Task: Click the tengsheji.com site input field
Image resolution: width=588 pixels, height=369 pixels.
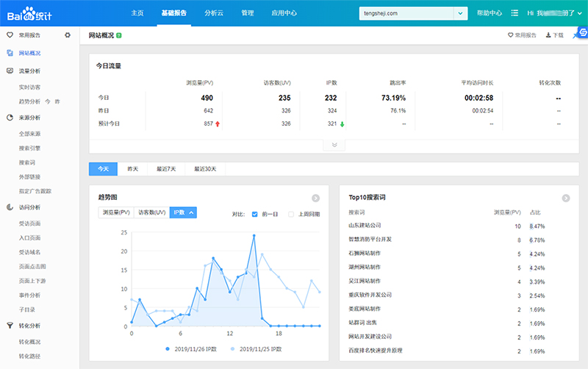Action: [x=406, y=13]
